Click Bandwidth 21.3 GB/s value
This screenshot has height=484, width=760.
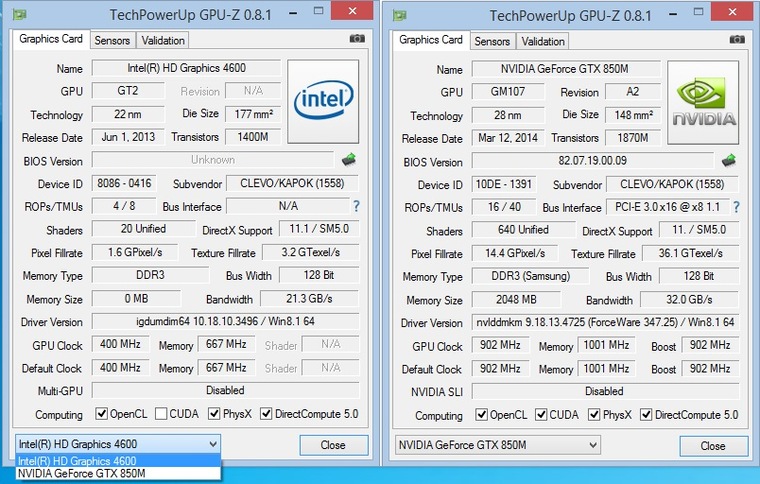click(x=309, y=298)
